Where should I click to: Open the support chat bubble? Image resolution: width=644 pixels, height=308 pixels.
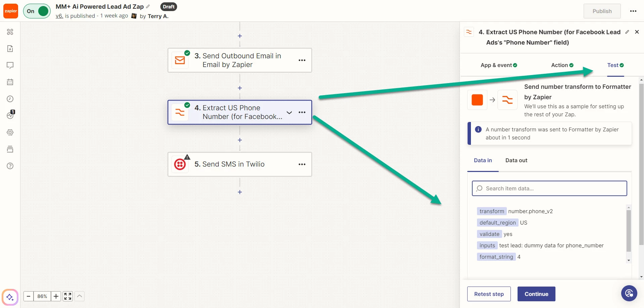point(629,294)
